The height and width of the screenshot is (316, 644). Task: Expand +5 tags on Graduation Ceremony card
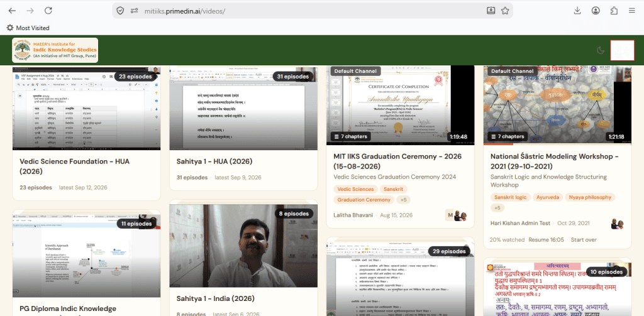(403, 200)
